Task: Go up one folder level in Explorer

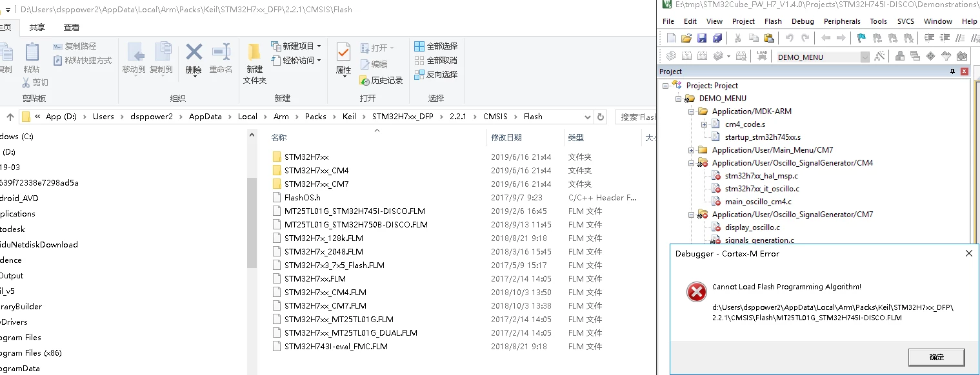Action: 10,117
